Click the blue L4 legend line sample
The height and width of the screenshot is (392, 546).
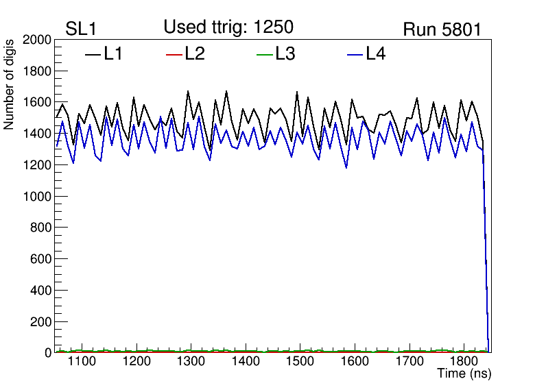(x=355, y=54)
